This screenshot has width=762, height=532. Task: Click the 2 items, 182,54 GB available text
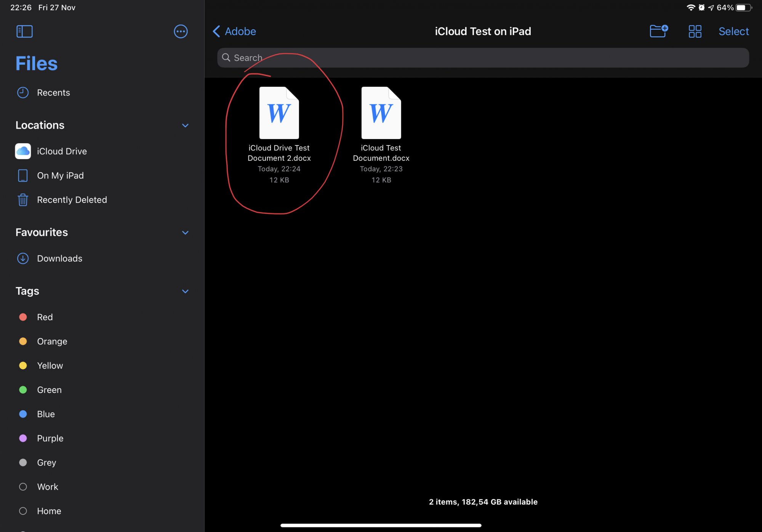pos(483,502)
